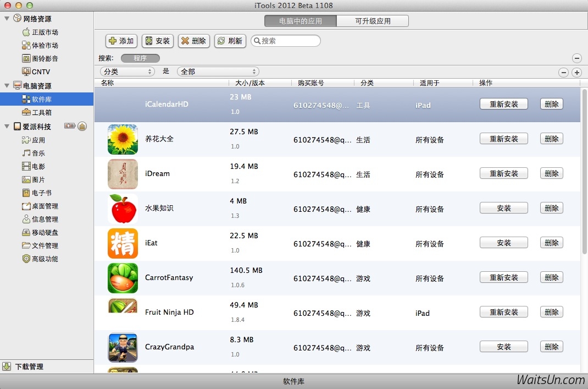The image size is (588, 389).
Task: Click the eject icon beside 爱派科技
Action: 82,126
